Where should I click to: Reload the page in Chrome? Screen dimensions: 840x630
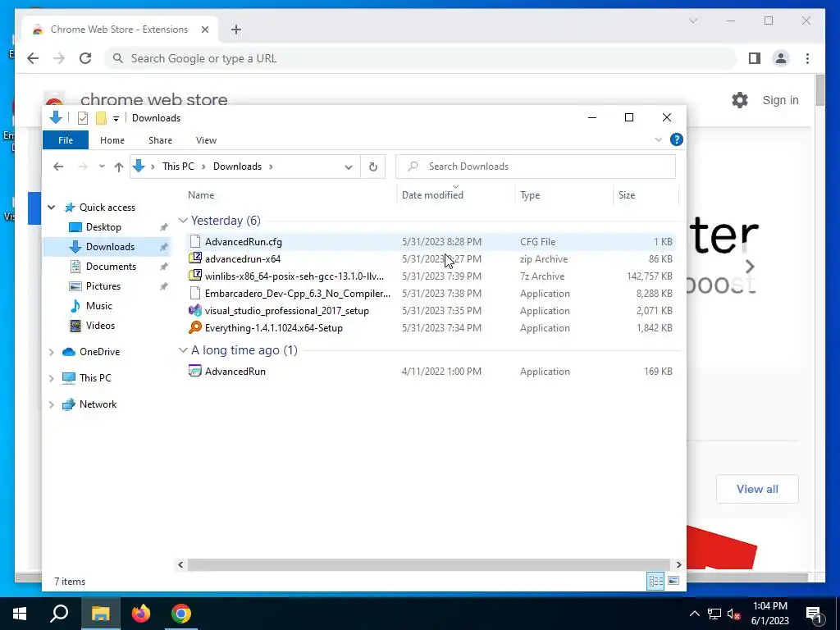coord(85,58)
